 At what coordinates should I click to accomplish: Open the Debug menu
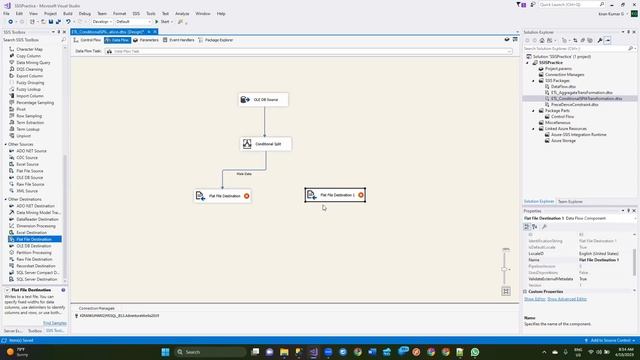[x=84, y=13]
